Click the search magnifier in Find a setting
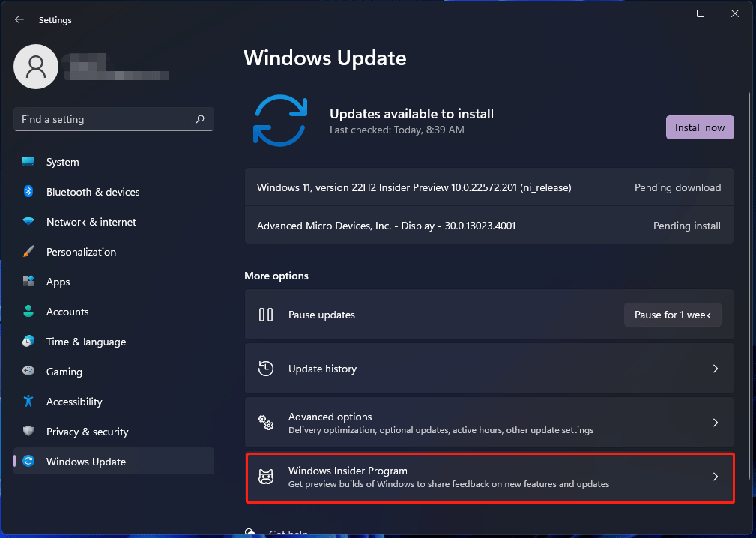The height and width of the screenshot is (538, 756). pyautogui.click(x=200, y=119)
